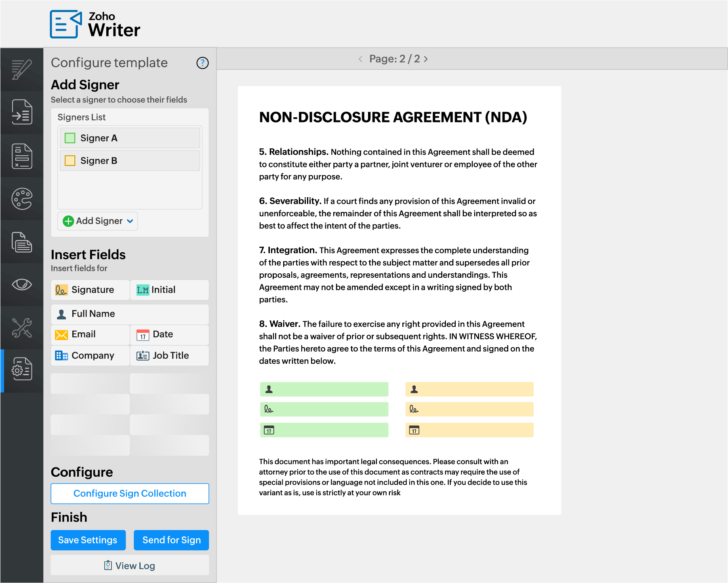
Task: Open the design palette sidebar icon
Action: 22,199
